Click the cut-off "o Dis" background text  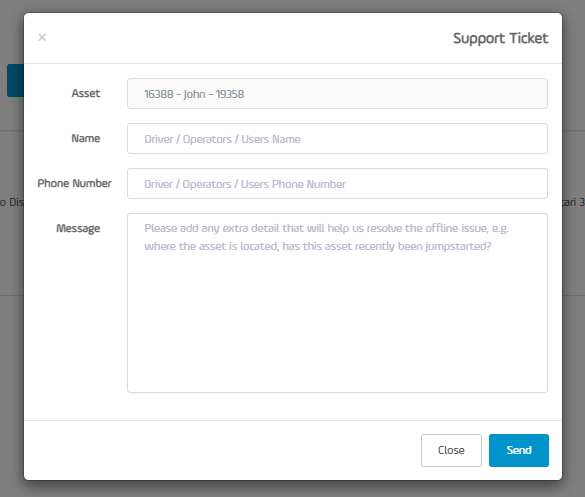coord(12,202)
